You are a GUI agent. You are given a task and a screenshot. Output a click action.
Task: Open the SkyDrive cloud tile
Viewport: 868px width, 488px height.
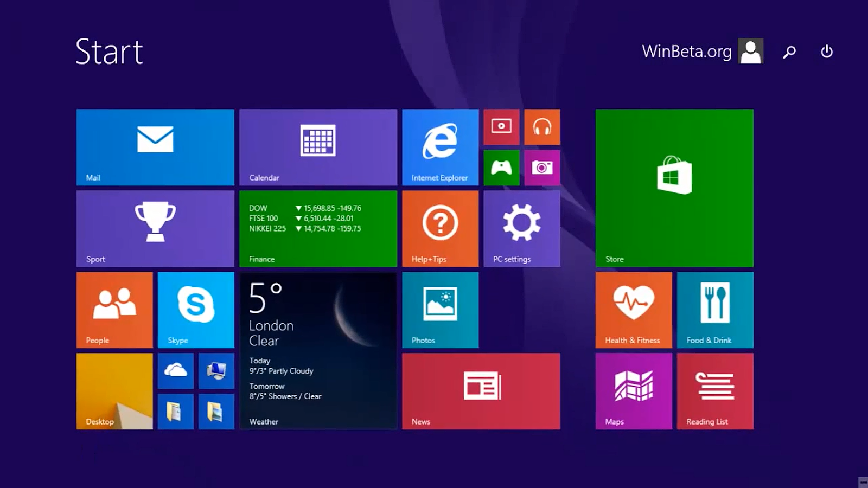tap(175, 371)
